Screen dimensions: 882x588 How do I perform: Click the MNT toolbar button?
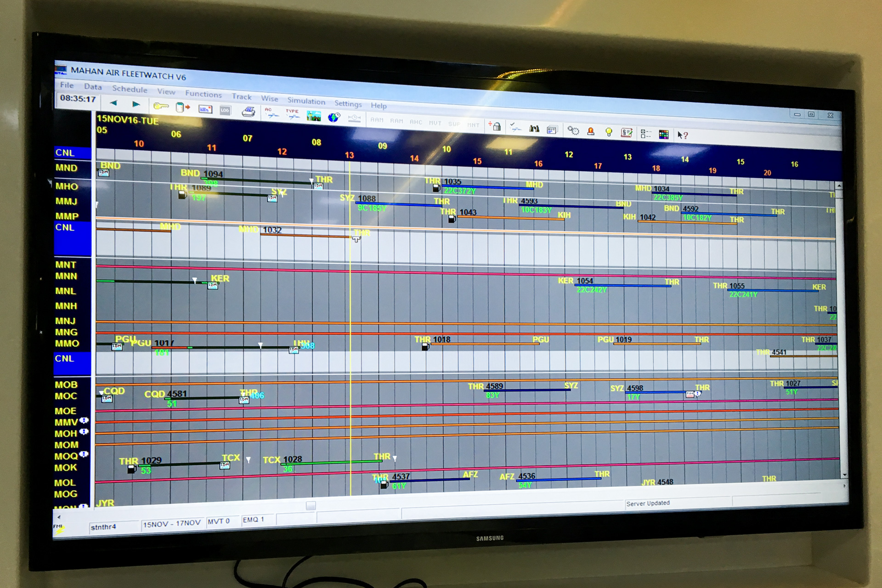473,125
